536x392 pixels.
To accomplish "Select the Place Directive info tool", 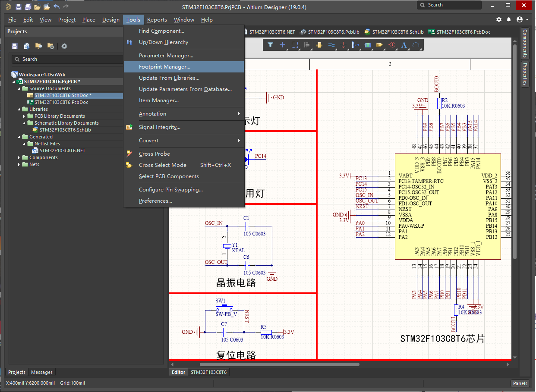I will [x=392, y=45].
